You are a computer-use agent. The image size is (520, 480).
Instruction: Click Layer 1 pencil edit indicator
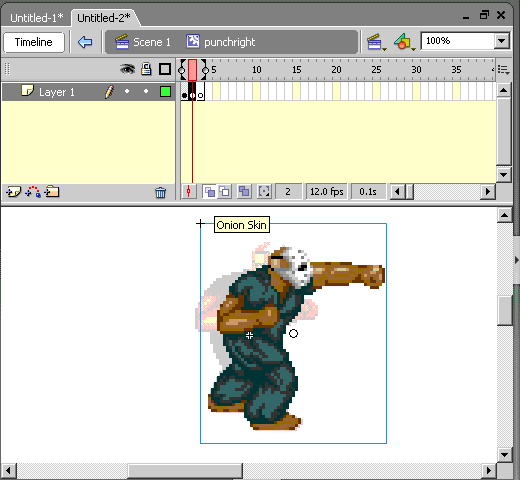(x=109, y=92)
